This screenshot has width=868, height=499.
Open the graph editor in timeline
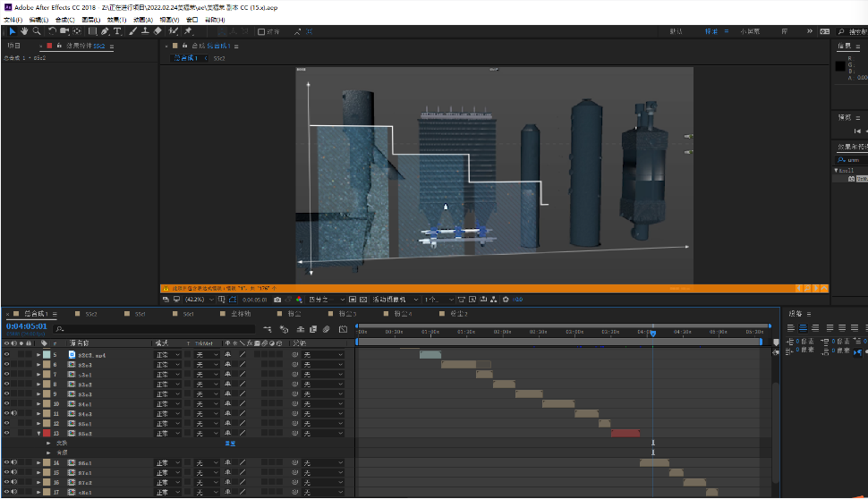point(344,329)
